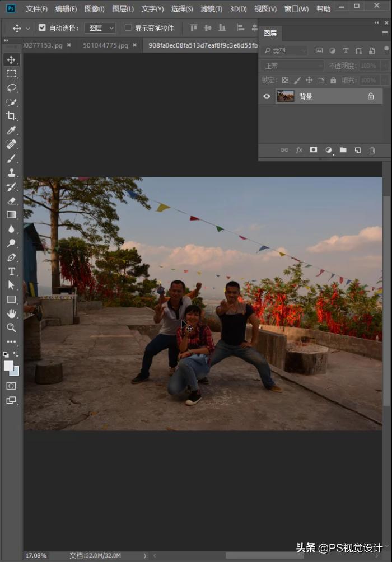The image size is (392, 562).
Task: Choose the Clone Stamp tool
Action: pyautogui.click(x=11, y=173)
